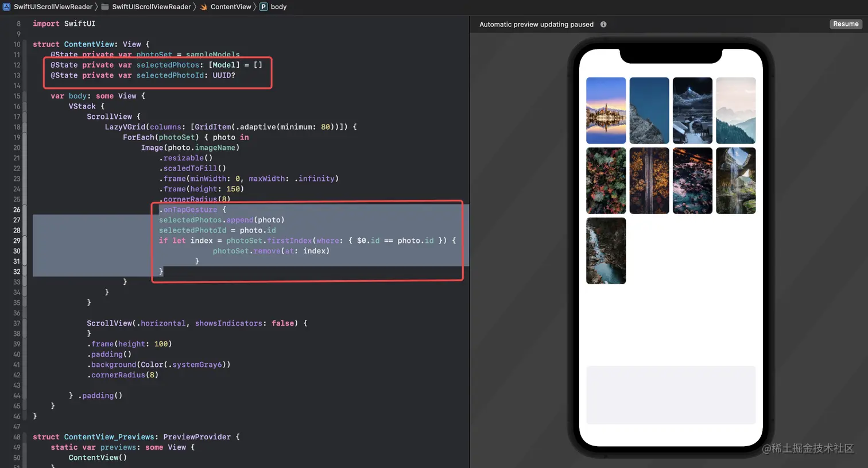Click line number 37 in gutter

(x=17, y=323)
